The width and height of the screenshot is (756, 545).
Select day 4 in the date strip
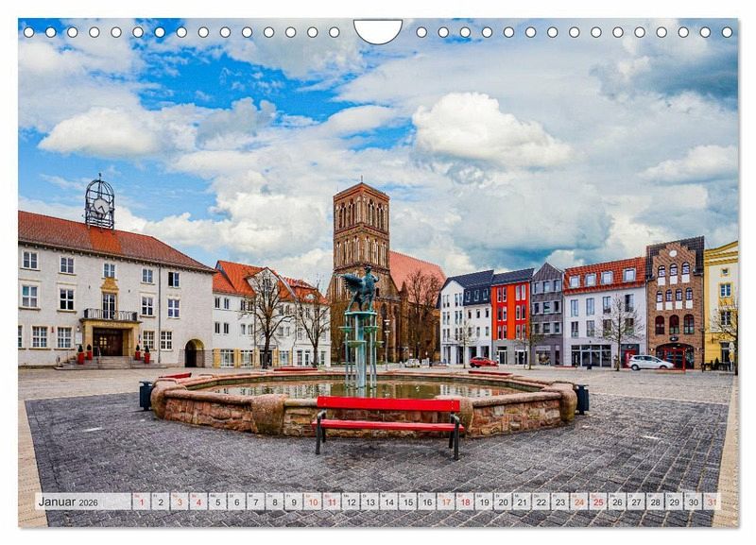198,502
